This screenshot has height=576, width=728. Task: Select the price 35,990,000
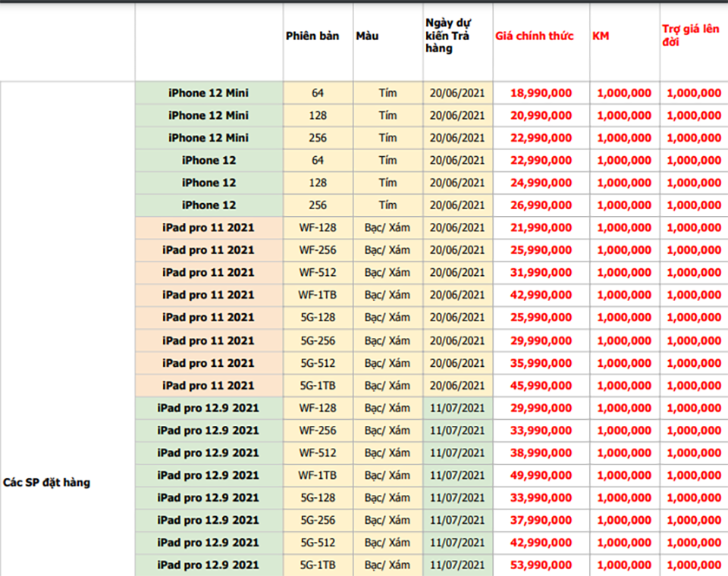(541, 363)
